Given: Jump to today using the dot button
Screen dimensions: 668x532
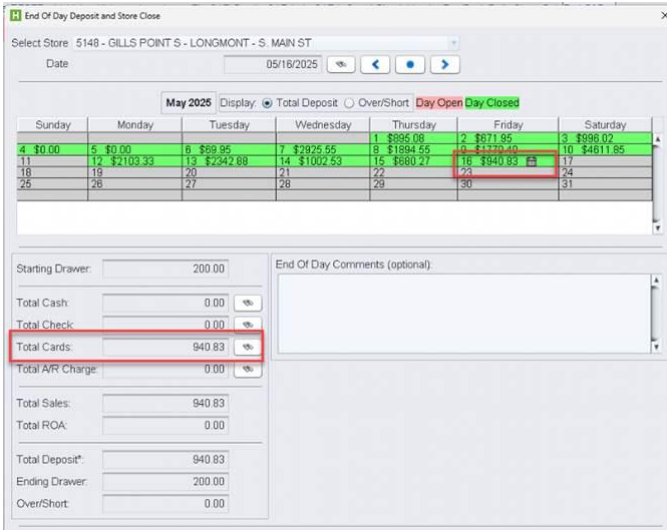Looking at the screenshot, I should [409, 64].
